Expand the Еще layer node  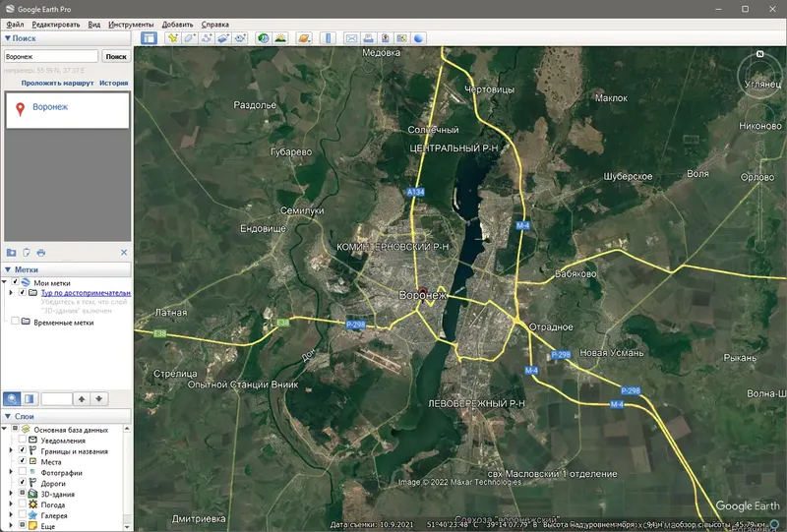pos(11,525)
